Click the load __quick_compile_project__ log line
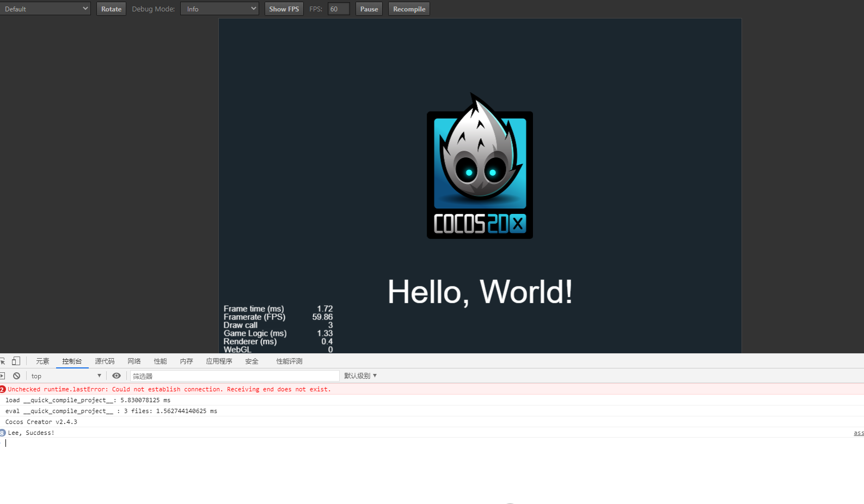This screenshot has height=504, width=864. click(88, 400)
